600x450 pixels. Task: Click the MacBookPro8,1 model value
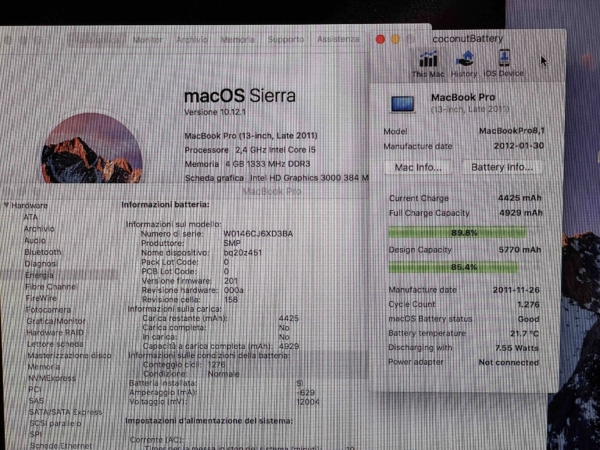(x=512, y=131)
